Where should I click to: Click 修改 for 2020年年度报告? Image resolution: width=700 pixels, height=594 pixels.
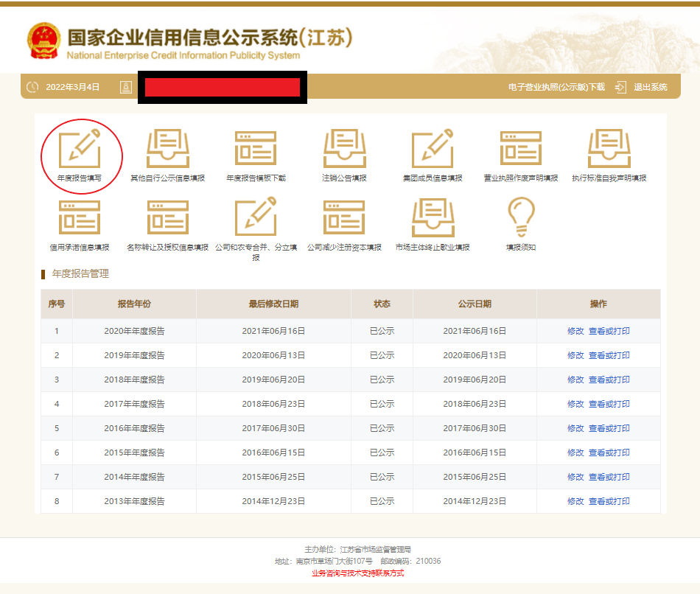click(575, 331)
